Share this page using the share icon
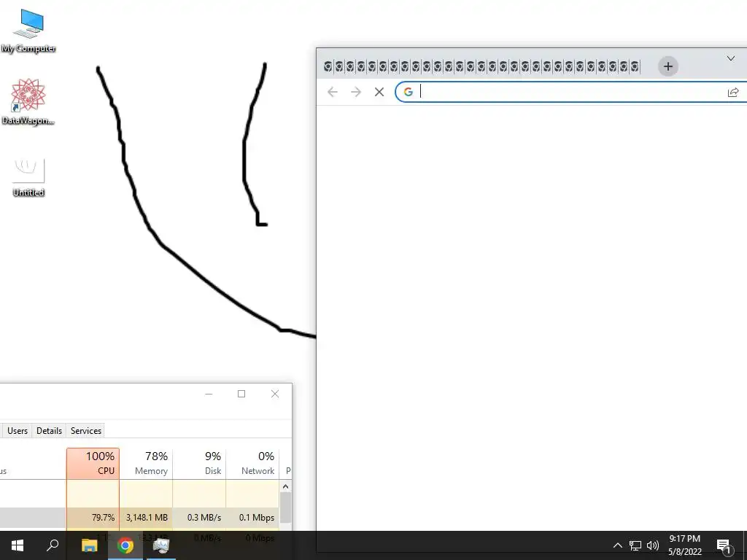The image size is (747, 560). click(733, 92)
